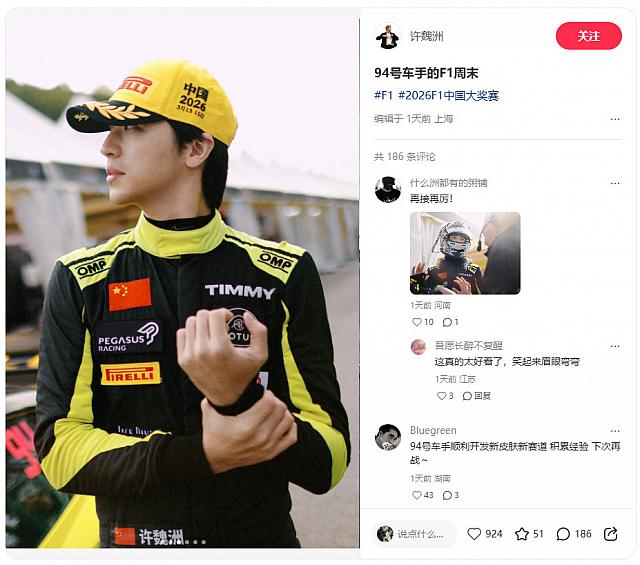Viewport: 640px width, 565px height.
Task: Follow 许魏洲 with the red 关注 button
Action: [x=589, y=36]
